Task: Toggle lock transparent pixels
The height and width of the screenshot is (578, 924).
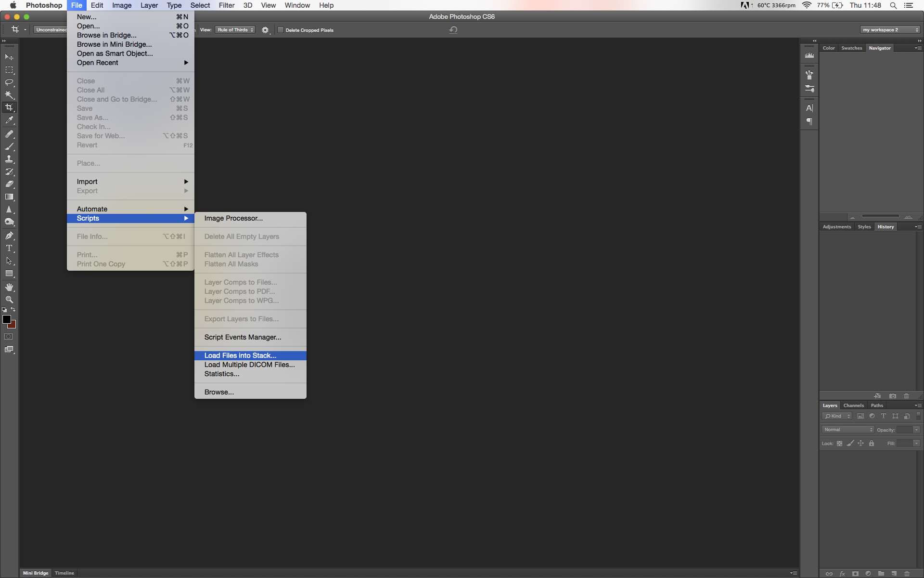Action: 839,444
